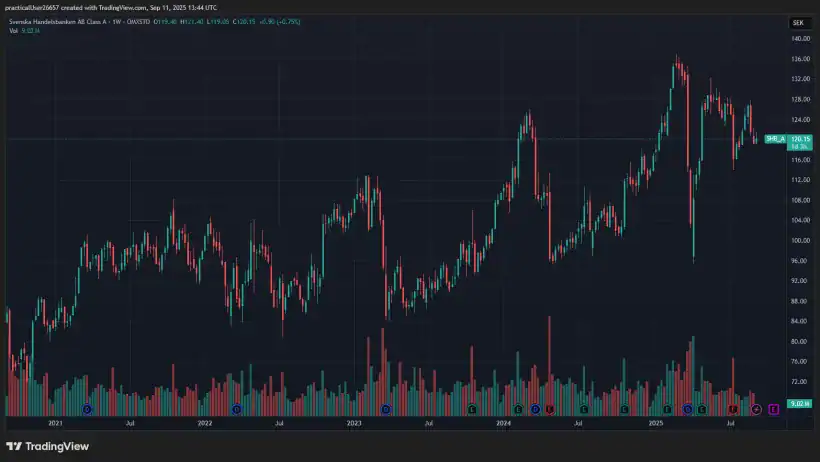
Task: Open the SEK currency selector
Action: click(x=798, y=22)
